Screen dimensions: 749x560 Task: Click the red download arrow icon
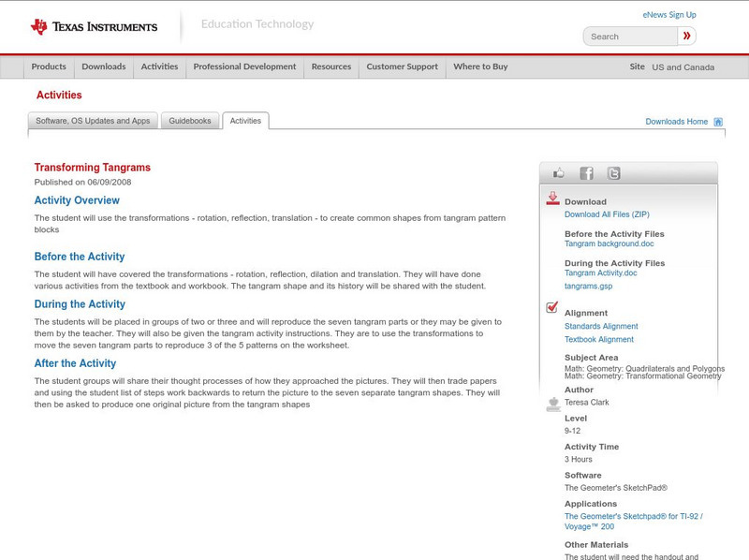tap(552, 199)
